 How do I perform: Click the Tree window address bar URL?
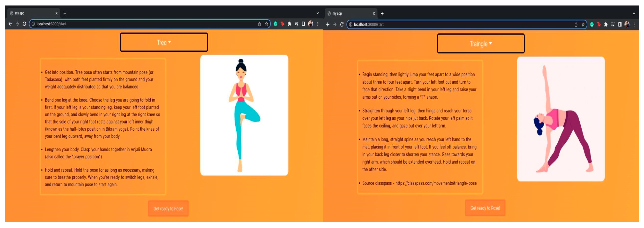51,24
